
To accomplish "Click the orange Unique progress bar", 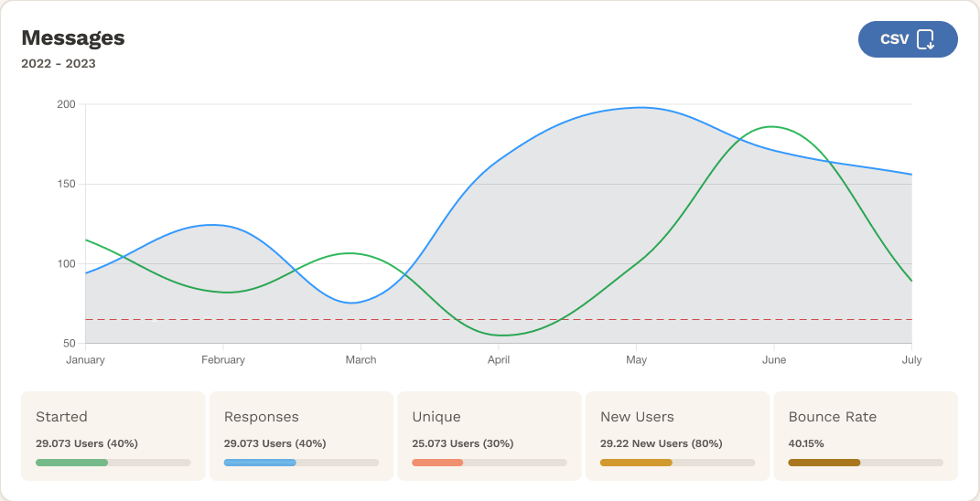I will [490, 463].
